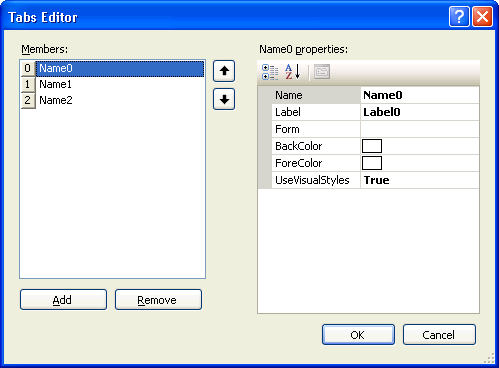Click the ForeColor swatch
Image resolution: width=499 pixels, height=368 pixels.
[x=372, y=163]
